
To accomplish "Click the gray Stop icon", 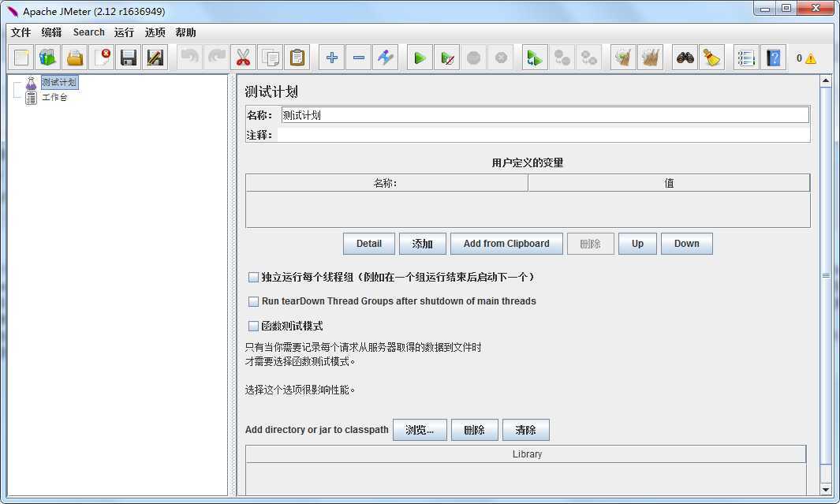I will click(473, 58).
